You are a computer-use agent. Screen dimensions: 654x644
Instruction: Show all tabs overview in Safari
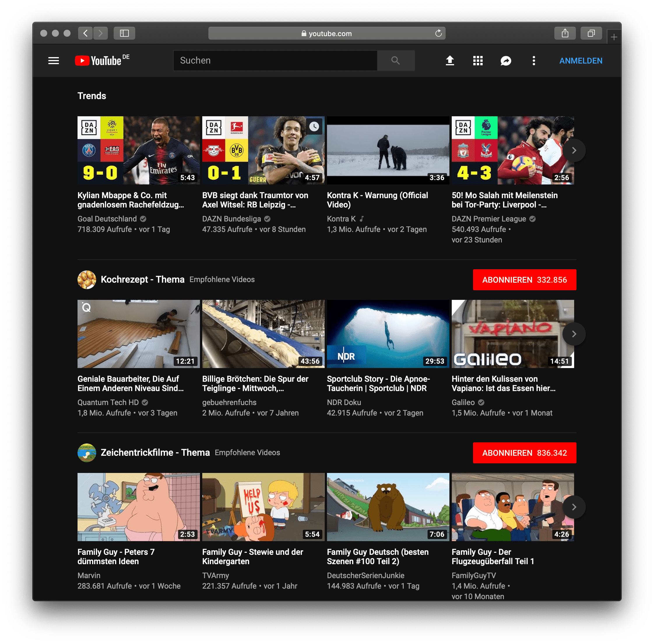591,33
